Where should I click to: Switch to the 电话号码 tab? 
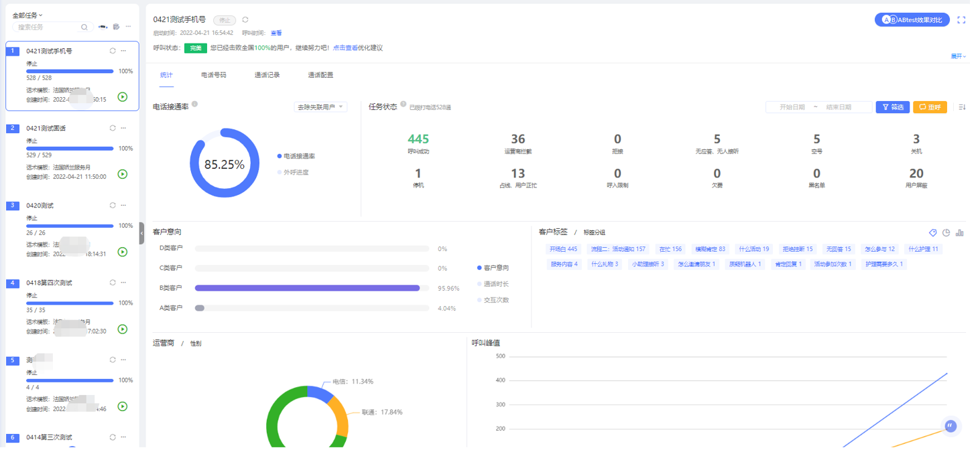point(213,75)
